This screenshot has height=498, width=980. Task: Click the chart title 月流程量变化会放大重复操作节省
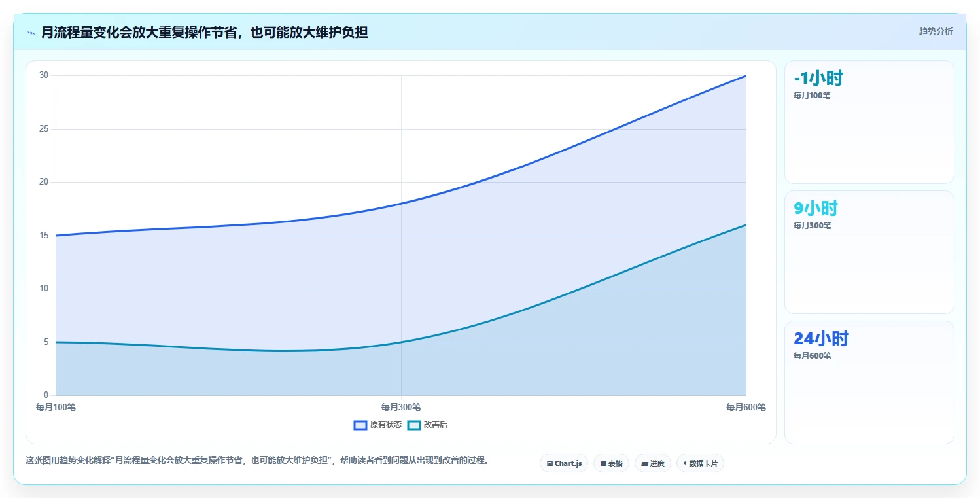click(x=204, y=32)
